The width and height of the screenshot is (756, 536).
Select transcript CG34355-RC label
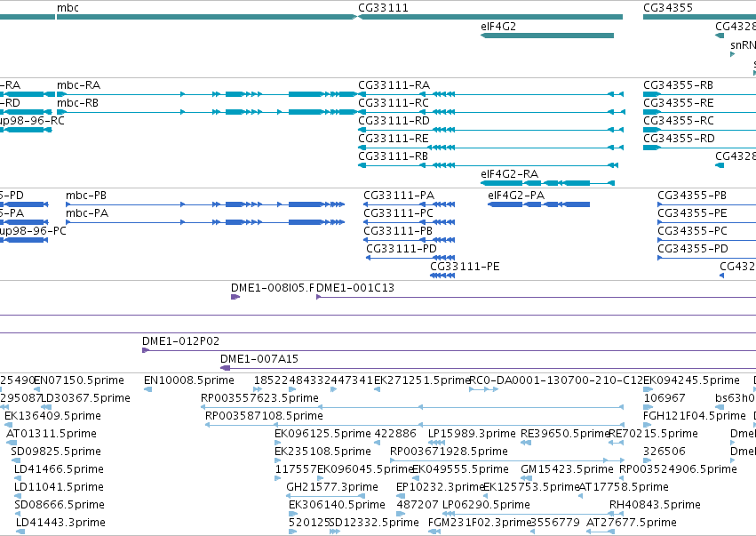679,121
